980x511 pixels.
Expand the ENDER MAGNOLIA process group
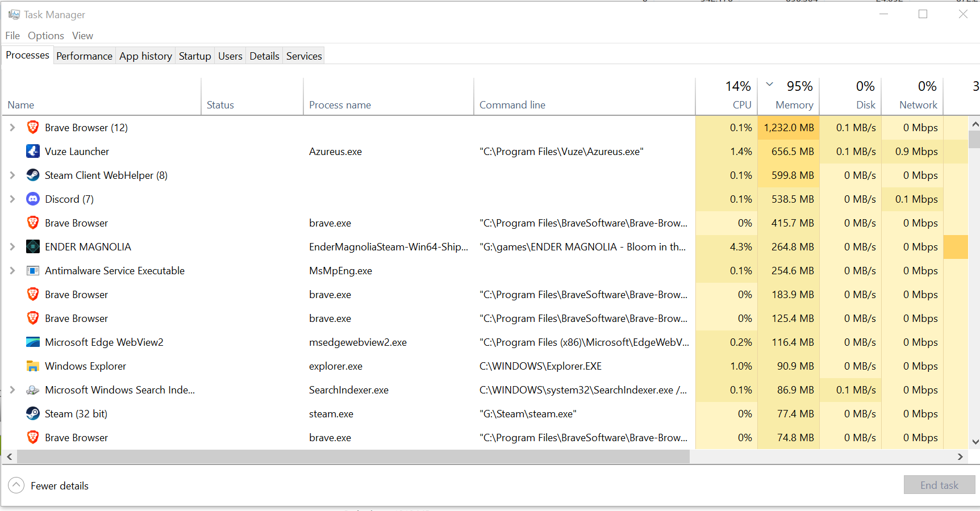click(x=12, y=246)
